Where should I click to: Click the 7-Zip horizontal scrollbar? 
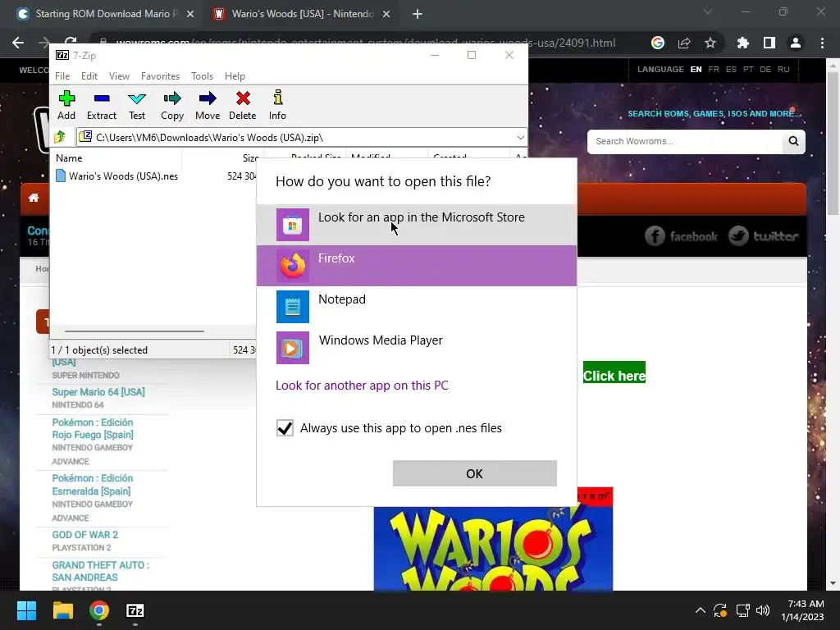point(134,331)
